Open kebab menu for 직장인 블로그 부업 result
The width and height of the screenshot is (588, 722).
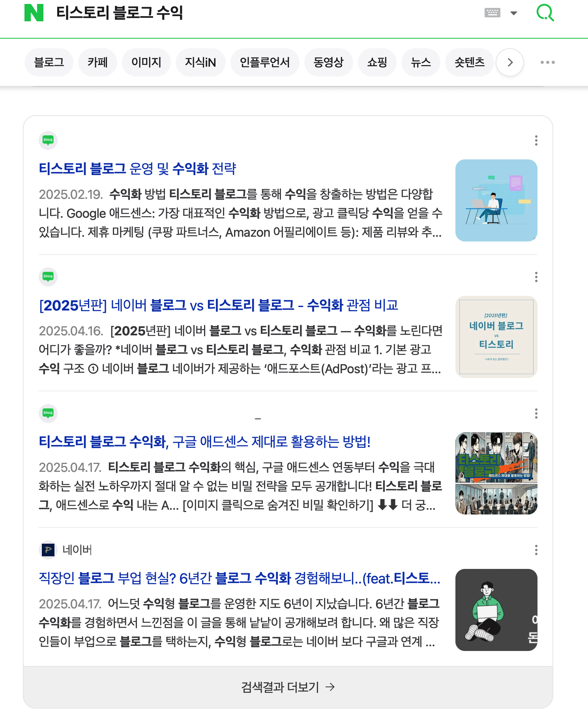[x=536, y=550]
